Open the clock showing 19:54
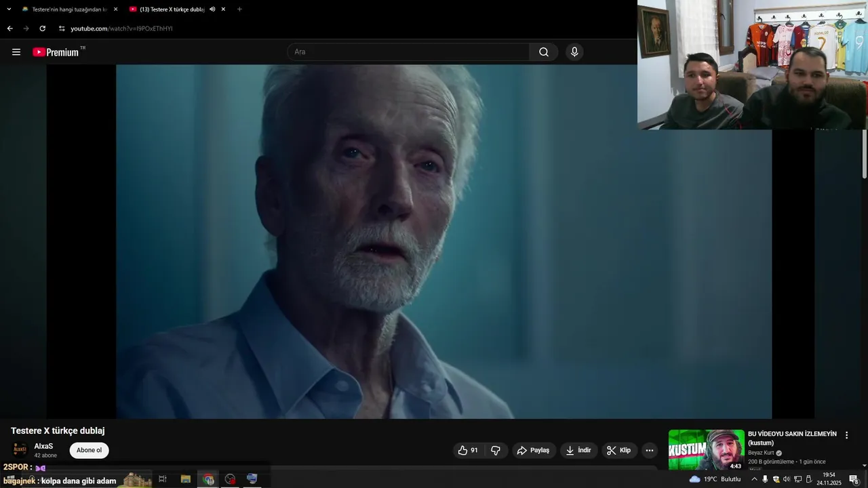 click(x=829, y=479)
